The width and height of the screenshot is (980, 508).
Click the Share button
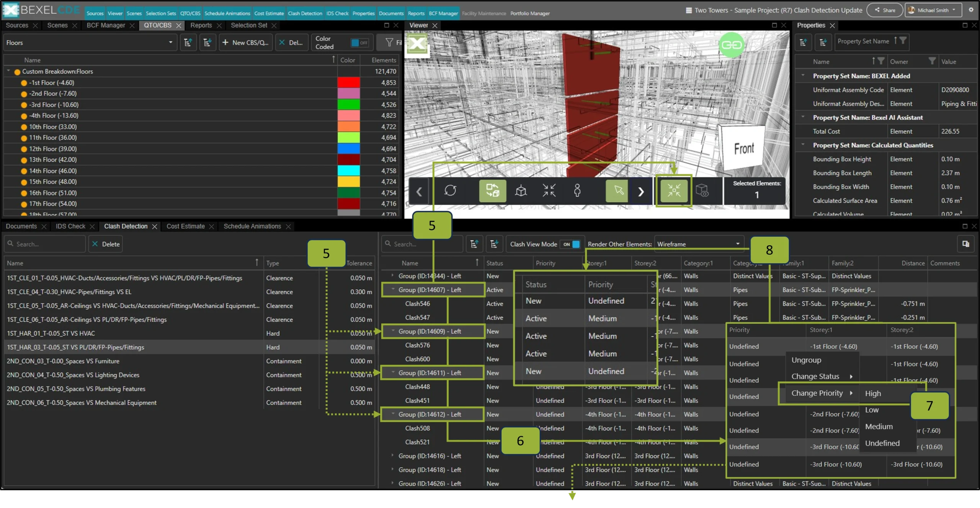click(x=884, y=10)
